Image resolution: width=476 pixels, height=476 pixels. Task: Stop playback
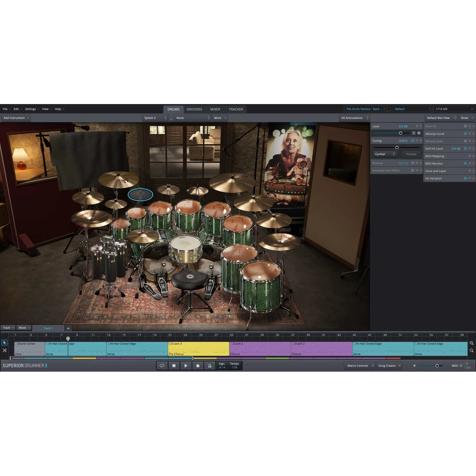[174, 366]
